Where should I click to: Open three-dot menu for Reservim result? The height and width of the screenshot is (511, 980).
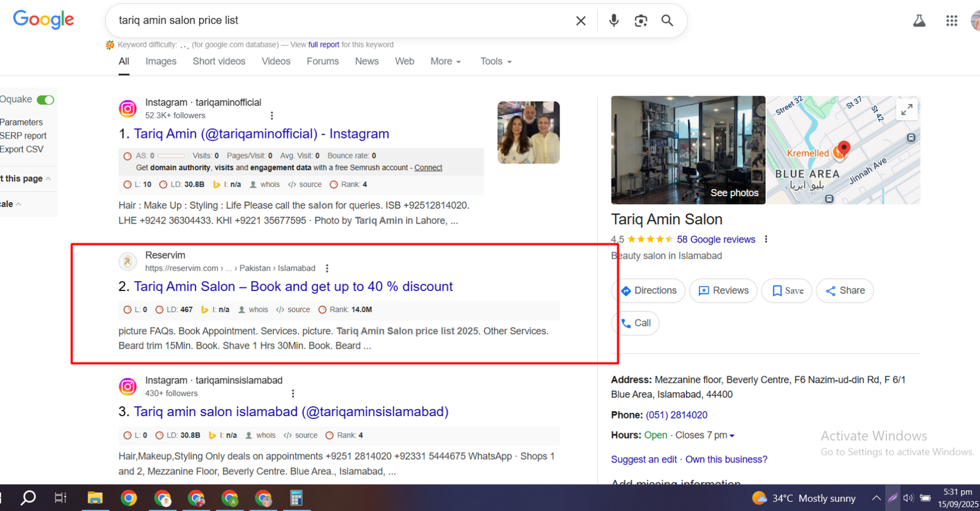click(x=327, y=268)
